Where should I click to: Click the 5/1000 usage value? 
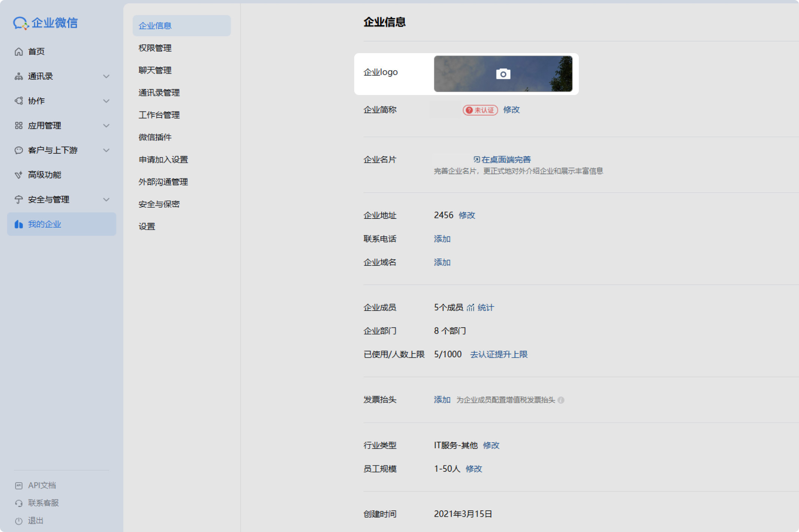point(448,355)
